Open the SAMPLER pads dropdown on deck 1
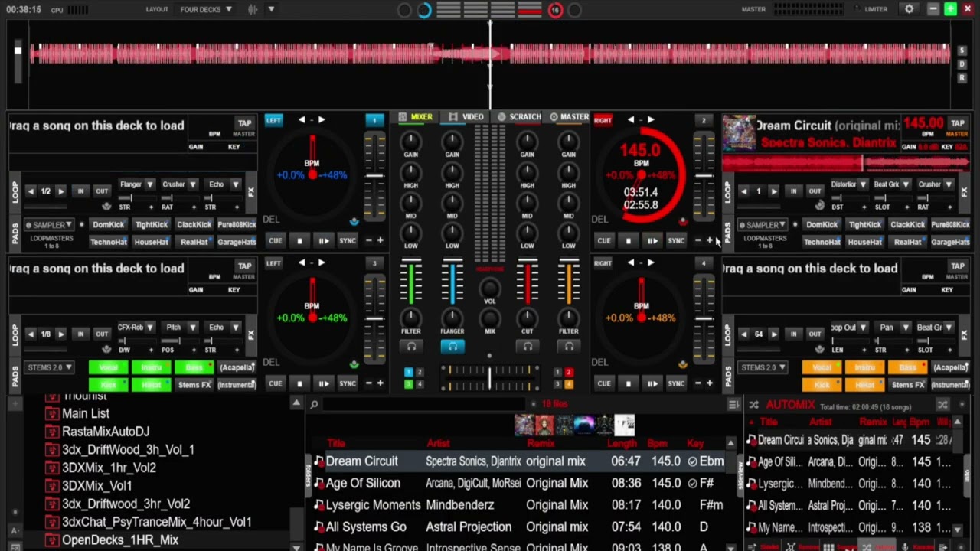 point(50,225)
